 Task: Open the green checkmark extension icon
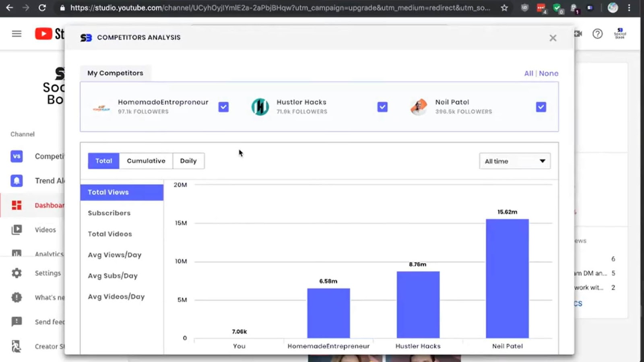[x=558, y=8]
